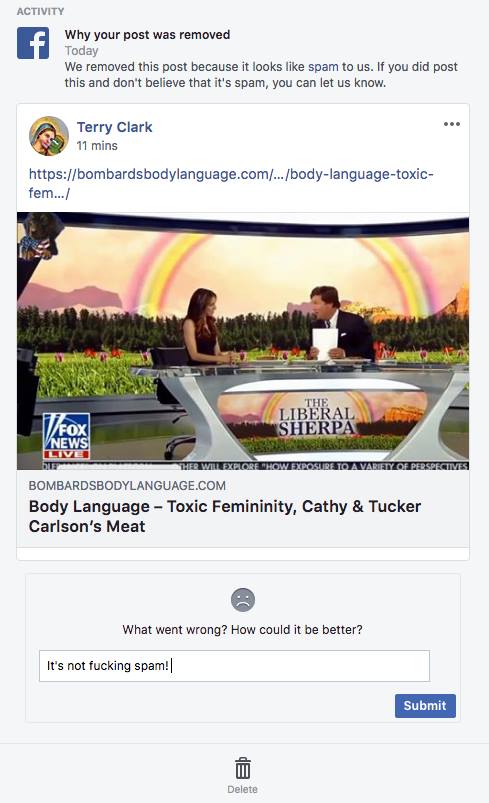Click the sad face feedback icon

point(243,599)
